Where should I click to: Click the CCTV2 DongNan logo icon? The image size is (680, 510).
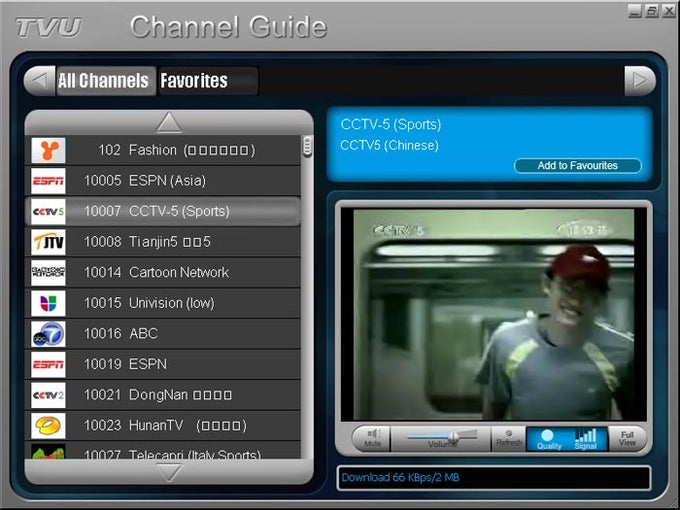pyautogui.click(x=48, y=395)
